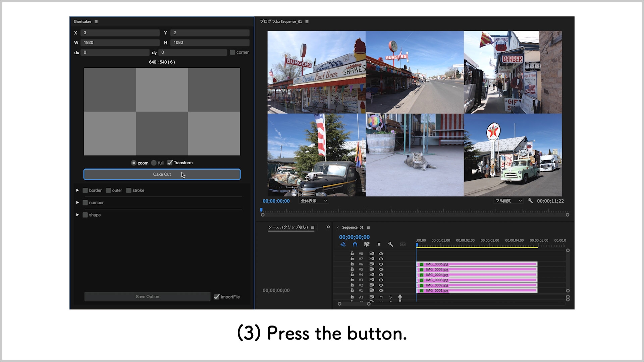The width and height of the screenshot is (644, 362).
Task: Toggle the V6 track lock icon
Action: click(x=352, y=264)
